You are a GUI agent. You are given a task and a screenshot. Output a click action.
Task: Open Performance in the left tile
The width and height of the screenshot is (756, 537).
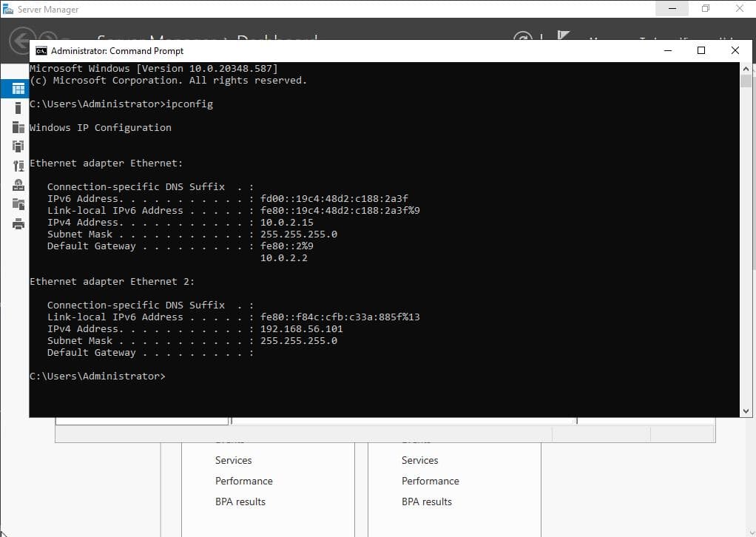coord(243,481)
